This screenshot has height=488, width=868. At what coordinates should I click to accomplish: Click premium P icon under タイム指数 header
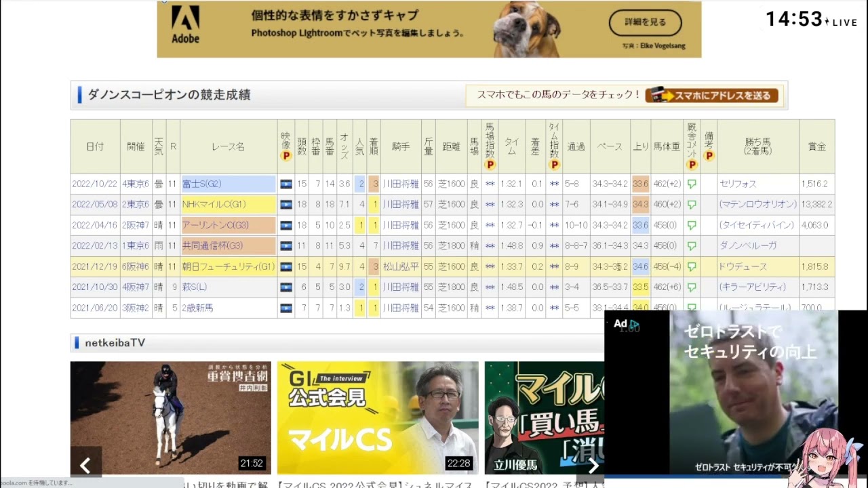coord(554,165)
